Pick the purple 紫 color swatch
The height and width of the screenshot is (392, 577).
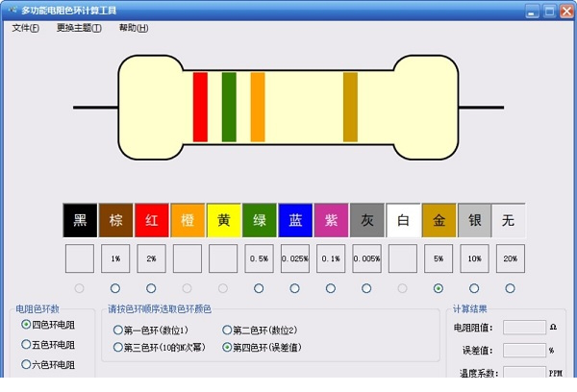[331, 220]
